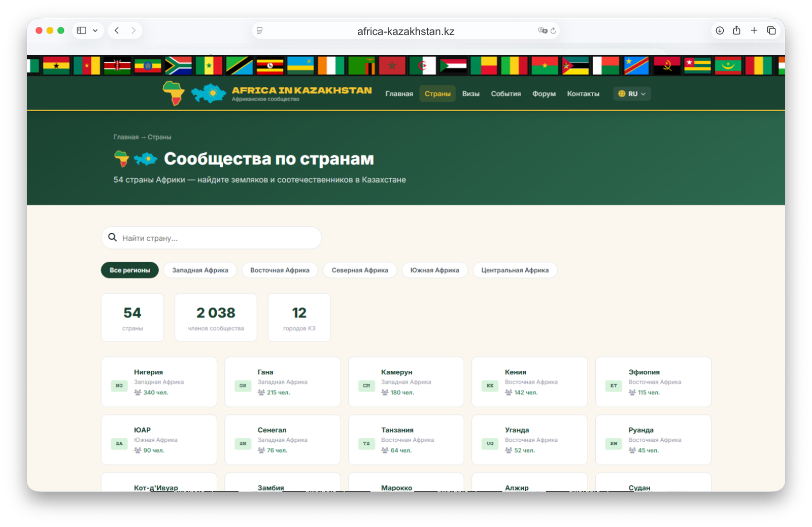Open the RU language dropdown
812x527 pixels.
(x=632, y=94)
